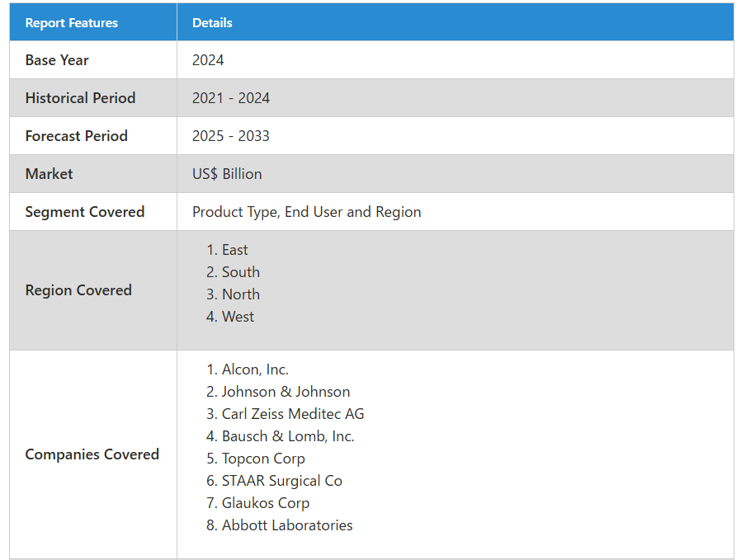Click Alcon, Inc. in the company list
Viewport: 741px width, 560px height.
click(x=255, y=369)
